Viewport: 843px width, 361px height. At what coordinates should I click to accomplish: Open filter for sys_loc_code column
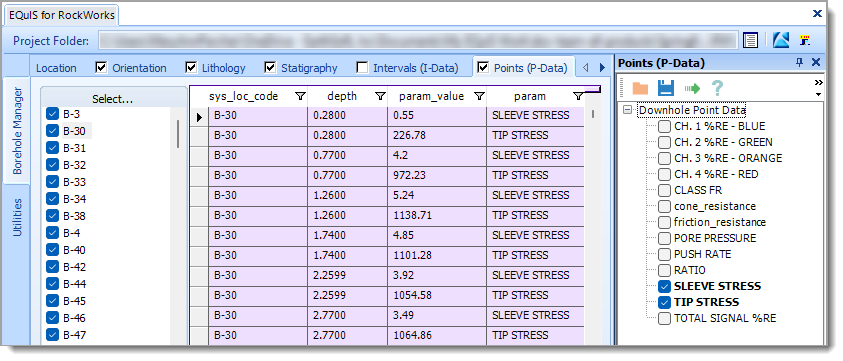[x=301, y=96]
